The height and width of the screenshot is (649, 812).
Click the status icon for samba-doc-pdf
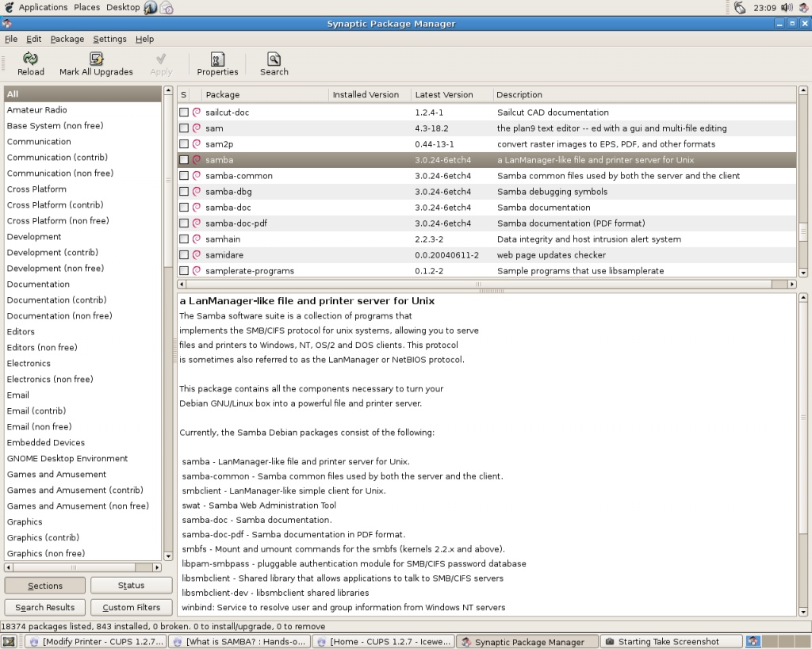(197, 223)
